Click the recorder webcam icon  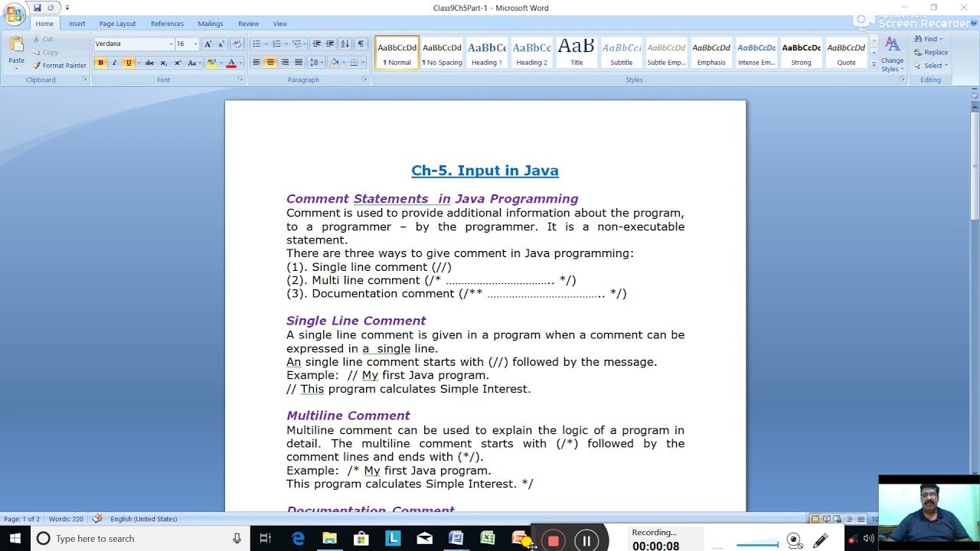coord(794,540)
